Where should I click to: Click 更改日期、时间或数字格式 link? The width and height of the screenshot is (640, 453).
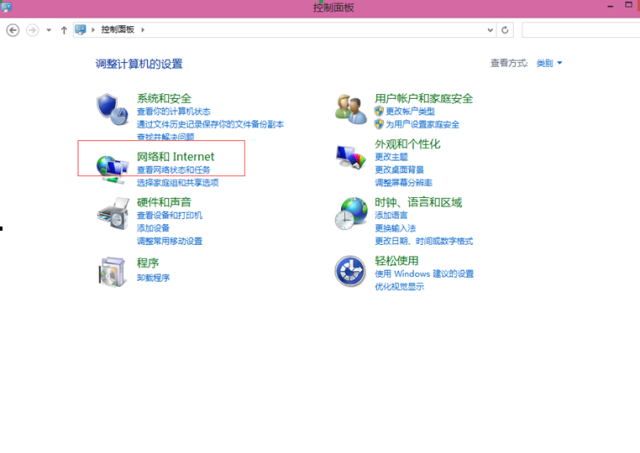point(424,241)
